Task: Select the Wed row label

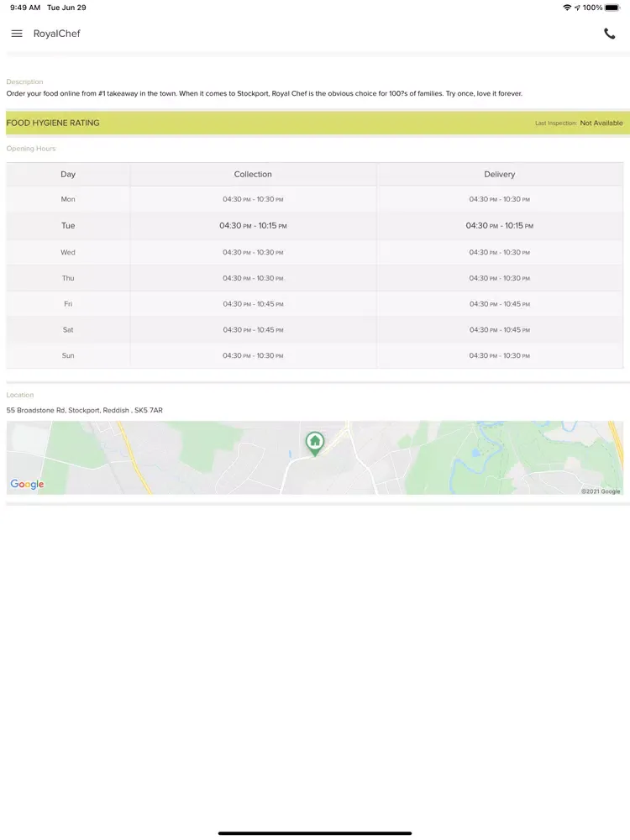Action: click(x=68, y=252)
